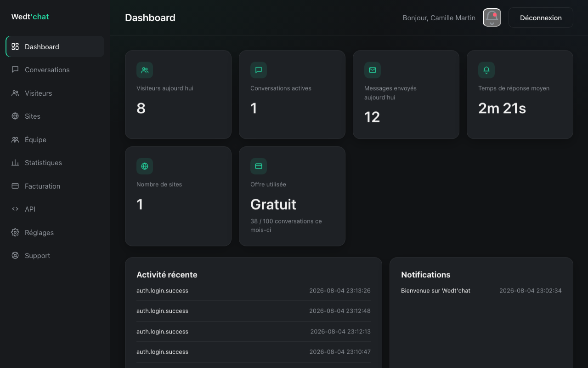Click the notification timestamp 2026-08-04 23:02:34
Screen dimensions: 588x368
pyautogui.click(x=531, y=291)
